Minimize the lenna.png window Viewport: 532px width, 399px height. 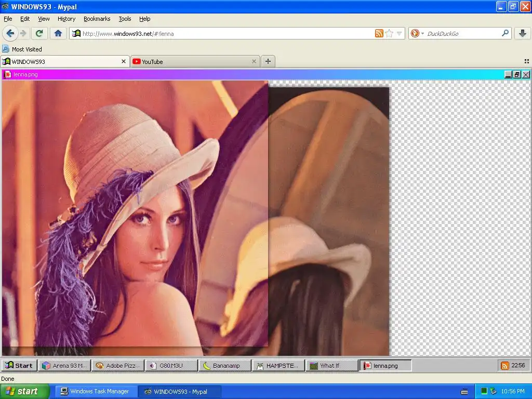coord(508,75)
